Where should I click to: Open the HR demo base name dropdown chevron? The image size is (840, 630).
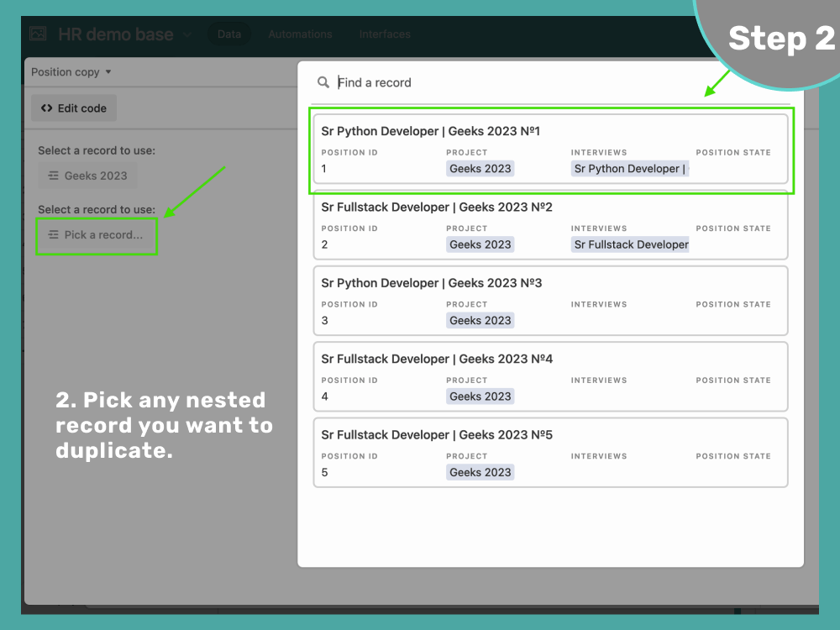pyautogui.click(x=187, y=34)
